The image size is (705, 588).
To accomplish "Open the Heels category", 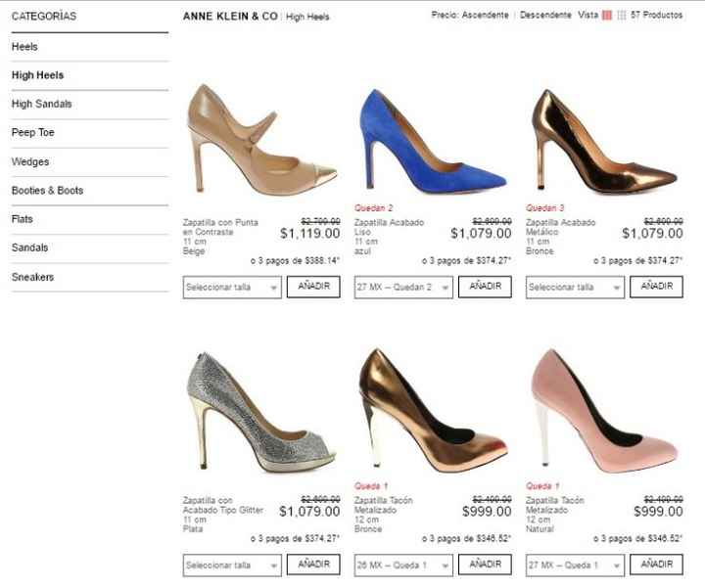I will [24, 47].
